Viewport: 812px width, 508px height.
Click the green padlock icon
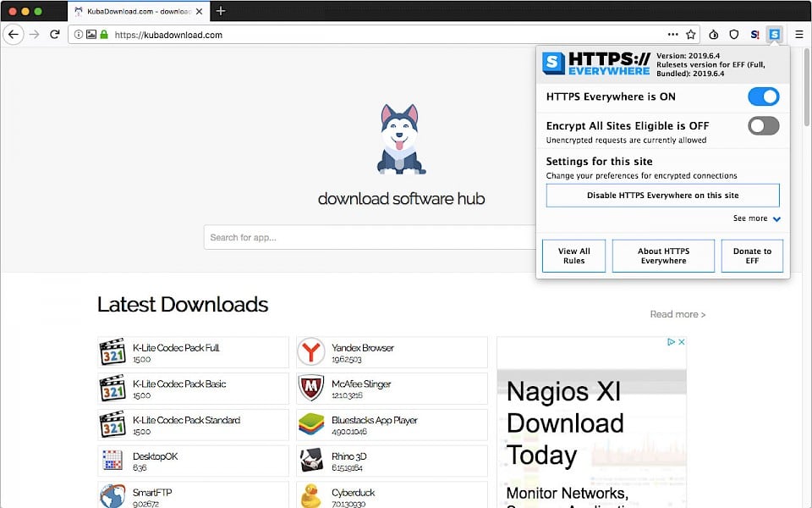coord(104,35)
